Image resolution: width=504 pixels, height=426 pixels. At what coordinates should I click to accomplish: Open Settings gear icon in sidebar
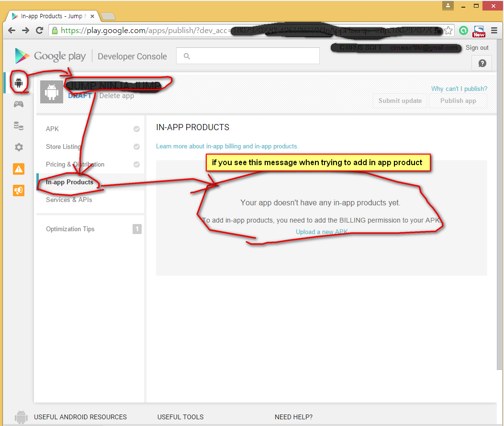click(19, 147)
